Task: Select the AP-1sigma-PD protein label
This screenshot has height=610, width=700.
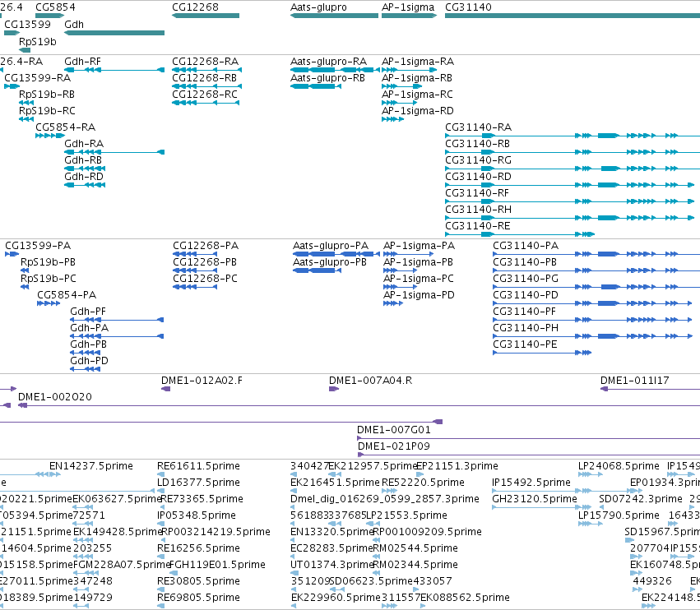Action: (x=419, y=295)
